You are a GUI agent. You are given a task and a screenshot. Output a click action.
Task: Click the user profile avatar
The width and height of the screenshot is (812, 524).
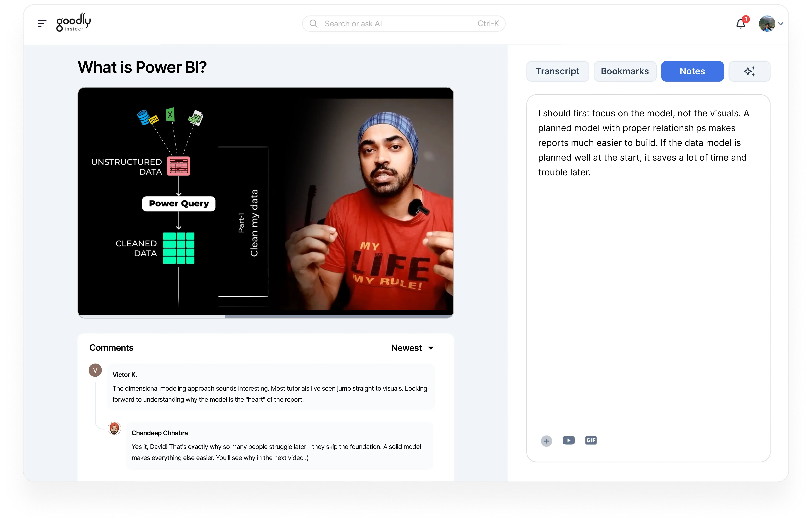(767, 23)
